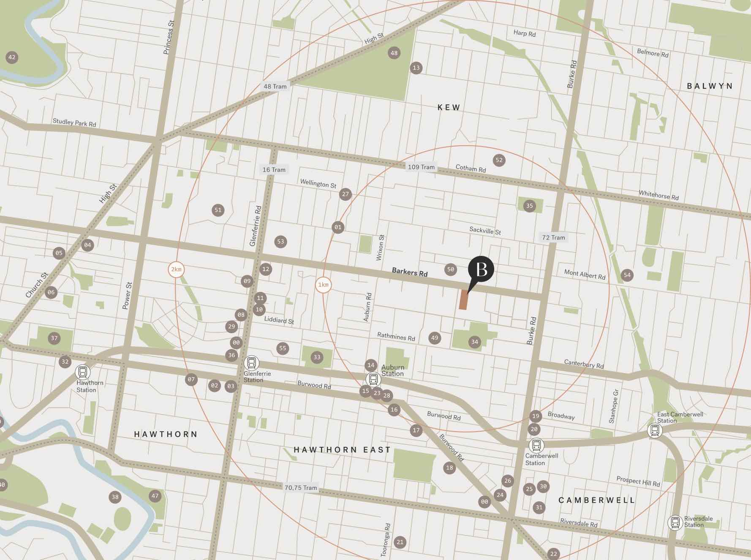Click the Camberwell Station train icon

[x=536, y=445]
